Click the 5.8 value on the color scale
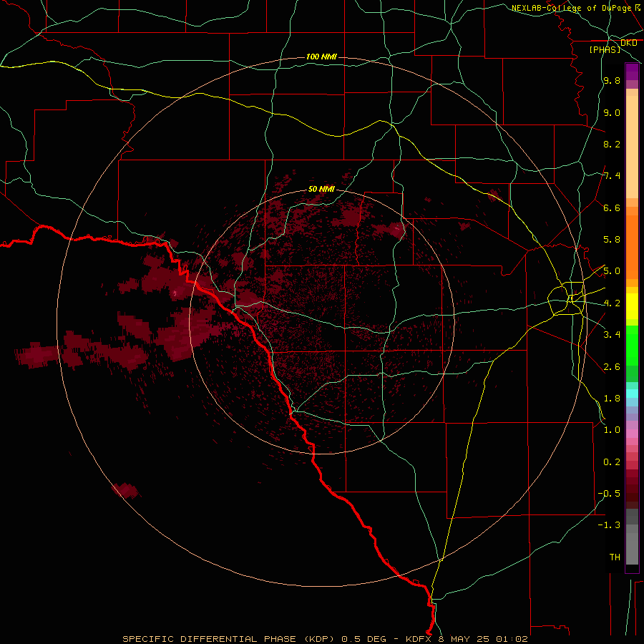644x644 pixels. coord(612,240)
